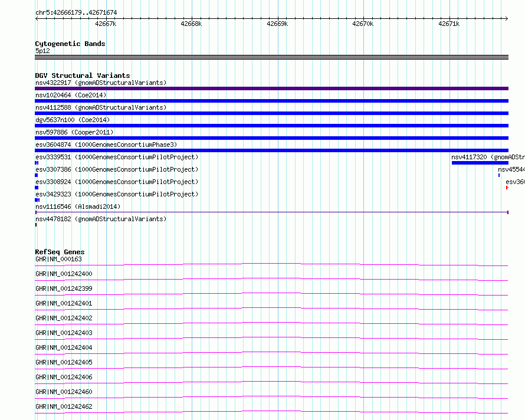Select the nsv4478182 variant label
The width and height of the screenshot is (525, 420).
pyautogui.click(x=101, y=219)
